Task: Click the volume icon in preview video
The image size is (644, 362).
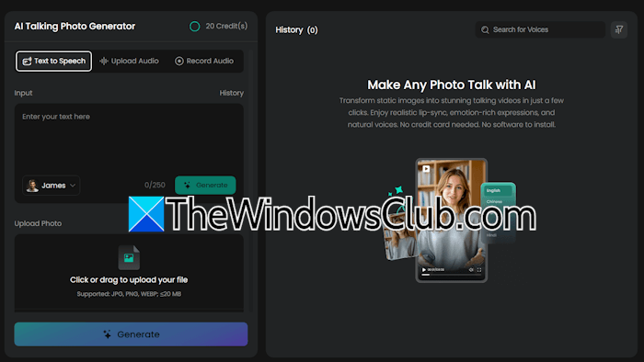Action: click(x=471, y=270)
